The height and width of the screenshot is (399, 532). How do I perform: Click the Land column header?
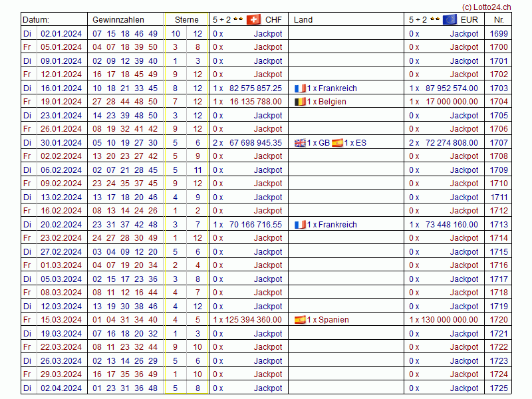pos(303,20)
